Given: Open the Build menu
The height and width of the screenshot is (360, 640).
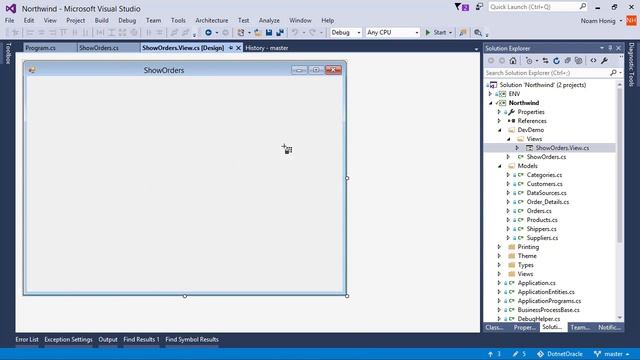Looking at the screenshot, I should (x=101, y=20).
